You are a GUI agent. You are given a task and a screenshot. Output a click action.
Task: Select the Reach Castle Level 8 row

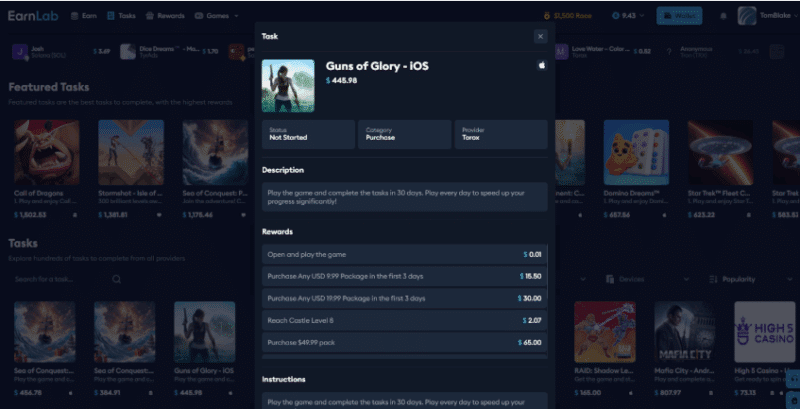pyautogui.click(x=405, y=320)
